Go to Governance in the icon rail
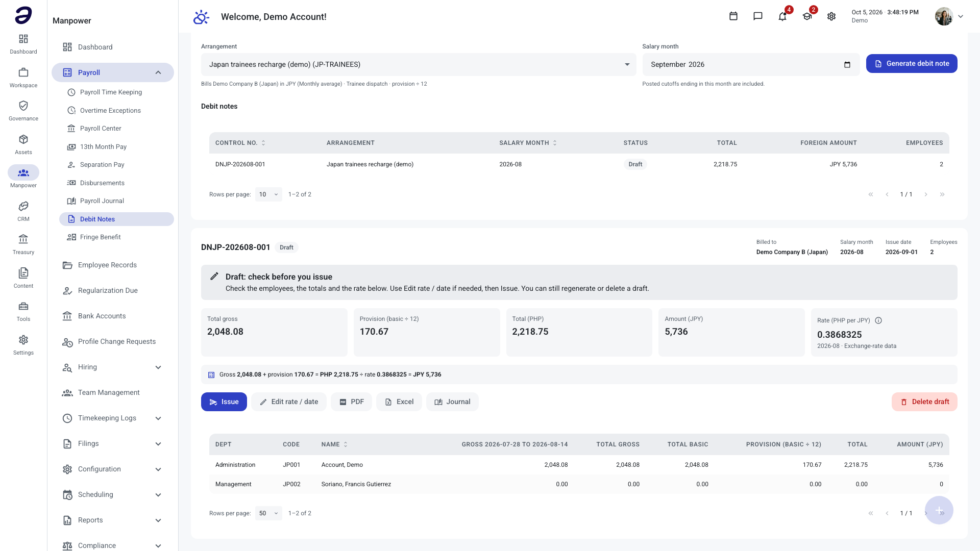This screenshot has height=551, width=980. (23, 111)
